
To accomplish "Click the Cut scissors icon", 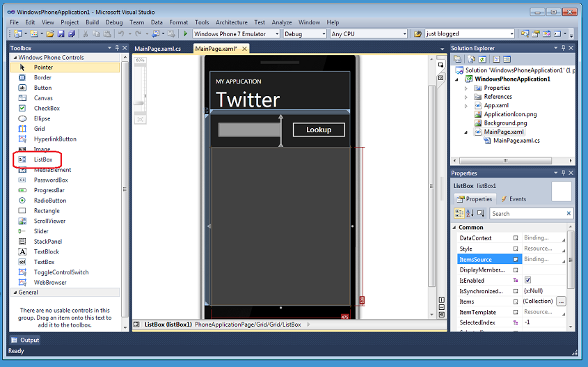I will coord(86,33).
